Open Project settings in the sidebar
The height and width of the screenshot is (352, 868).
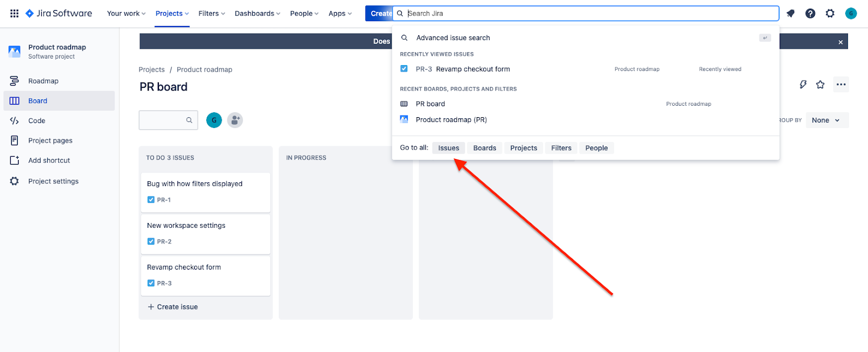click(59, 181)
